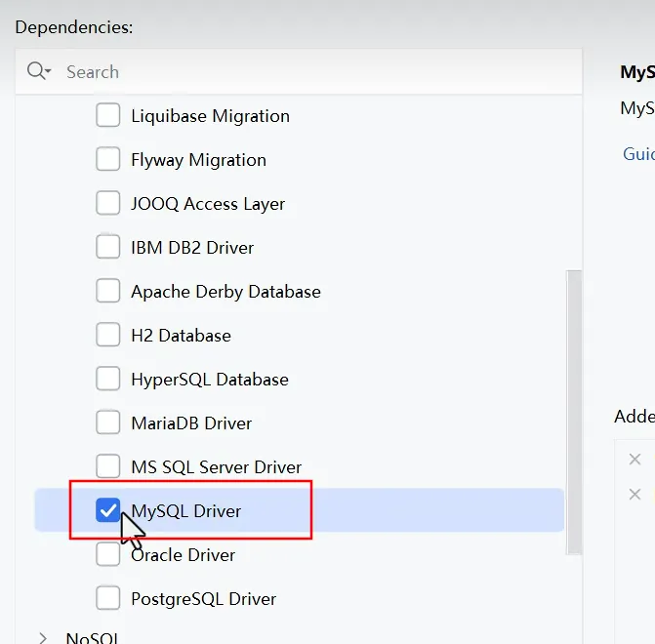Open the Guide link for MySQL Driver

[x=639, y=154]
